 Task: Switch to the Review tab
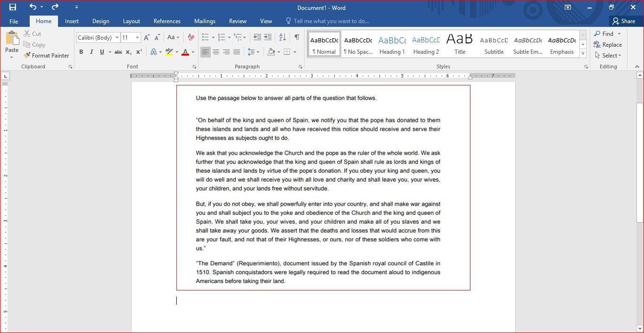238,21
